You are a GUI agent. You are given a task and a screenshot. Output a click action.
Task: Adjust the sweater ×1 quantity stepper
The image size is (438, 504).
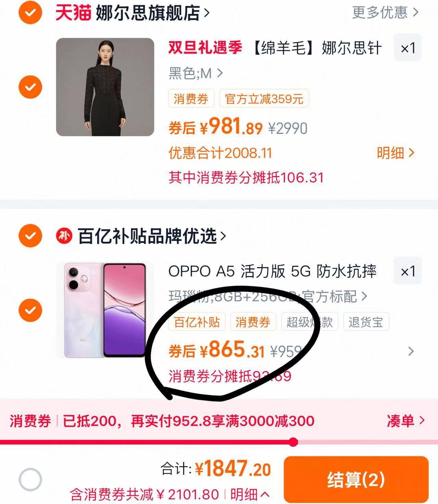[x=408, y=48]
